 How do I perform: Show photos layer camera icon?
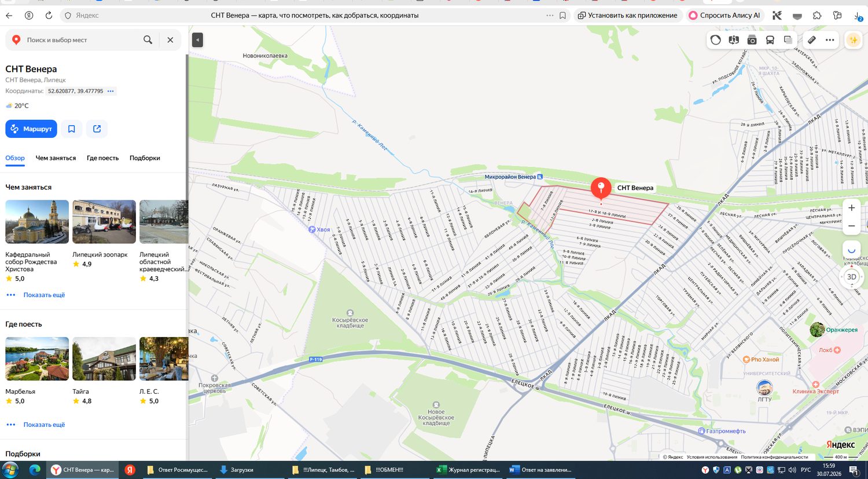[752, 40]
